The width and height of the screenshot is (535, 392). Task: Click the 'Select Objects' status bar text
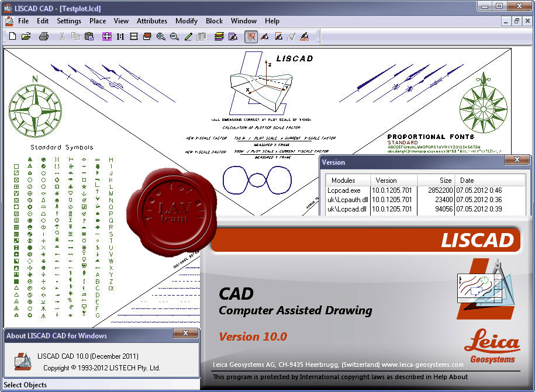[x=25, y=385]
